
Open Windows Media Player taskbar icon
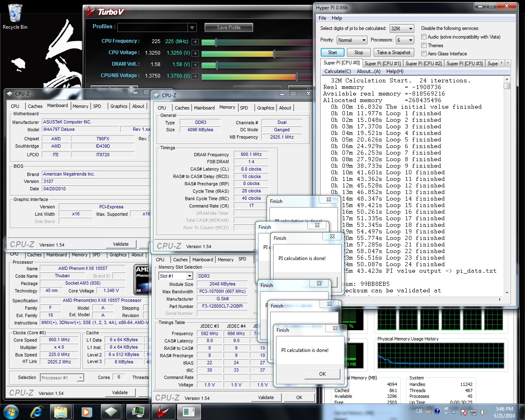click(87, 411)
